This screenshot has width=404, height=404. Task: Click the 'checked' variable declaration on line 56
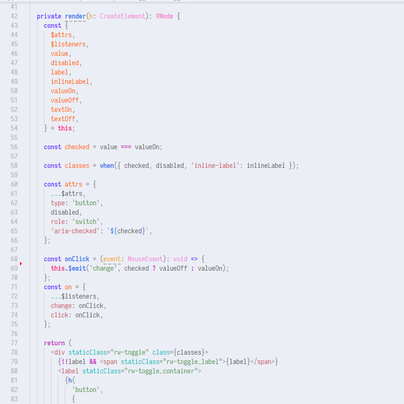click(x=77, y=147)
